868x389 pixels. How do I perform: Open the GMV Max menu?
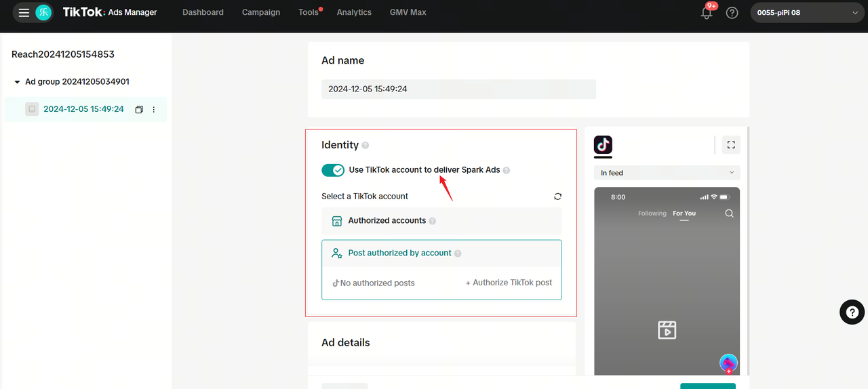tap(408, 12)
